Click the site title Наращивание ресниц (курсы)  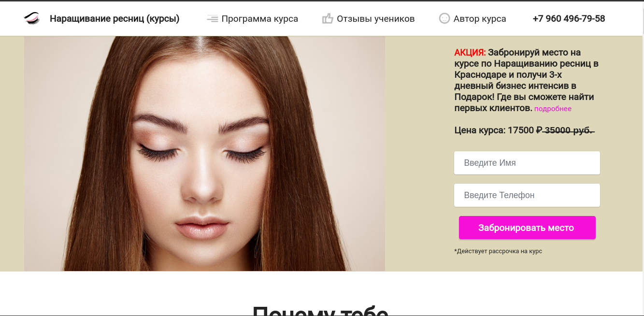pos(114,19)
